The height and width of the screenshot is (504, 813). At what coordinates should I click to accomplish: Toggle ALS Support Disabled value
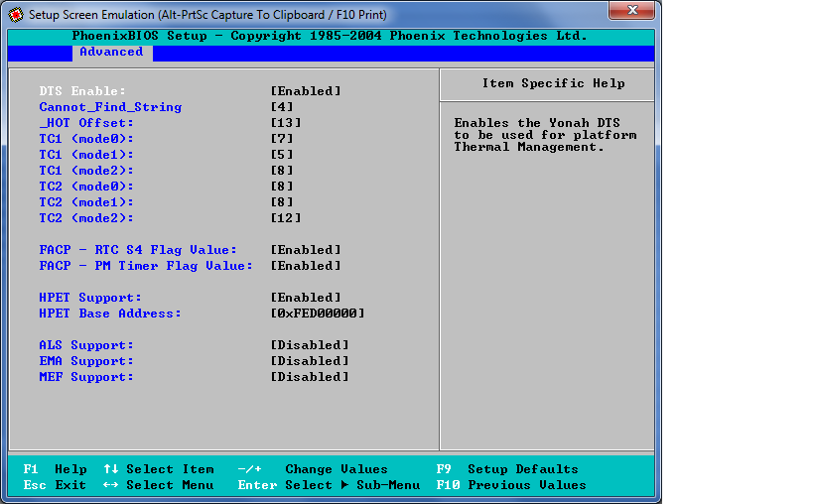coord(310,345)
